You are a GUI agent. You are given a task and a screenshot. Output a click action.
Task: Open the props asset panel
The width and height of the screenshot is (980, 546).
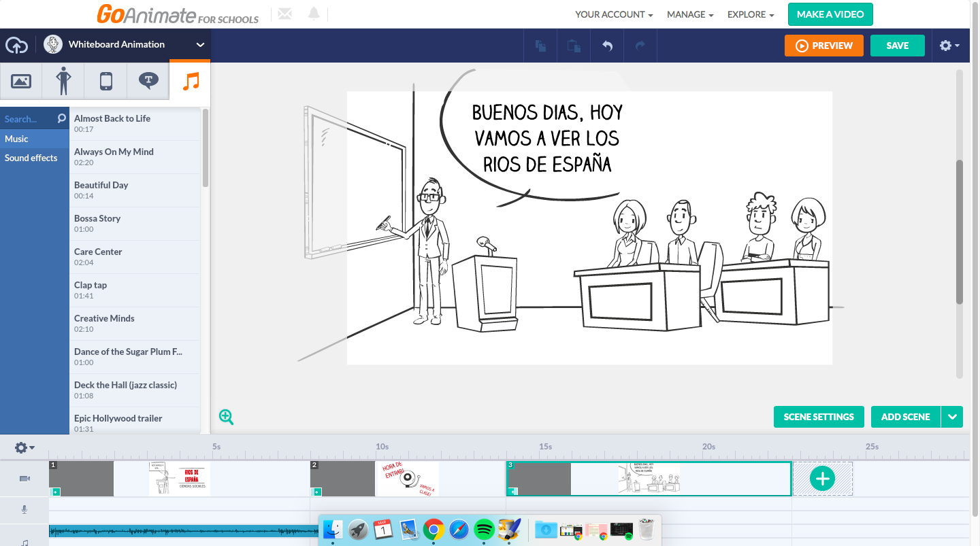[x=105, y=81]
